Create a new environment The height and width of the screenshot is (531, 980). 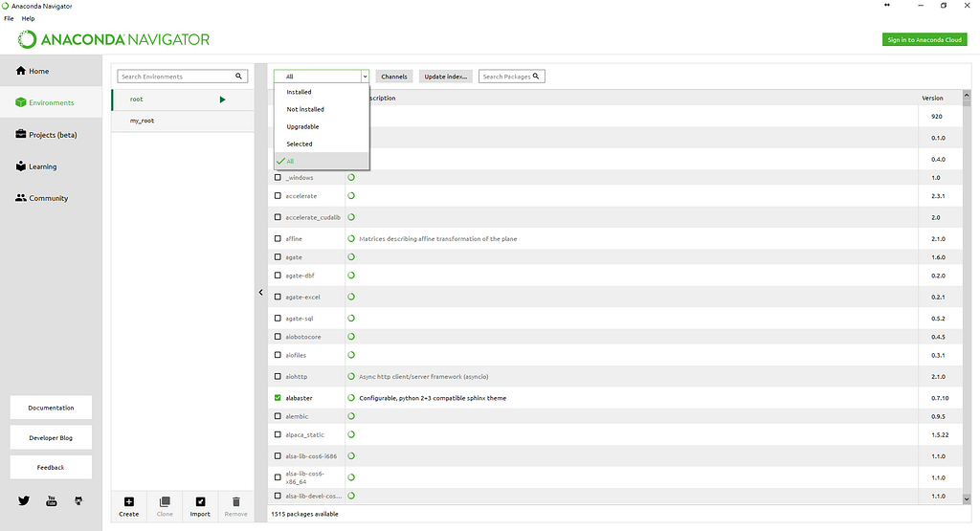[x=129, y=507]
